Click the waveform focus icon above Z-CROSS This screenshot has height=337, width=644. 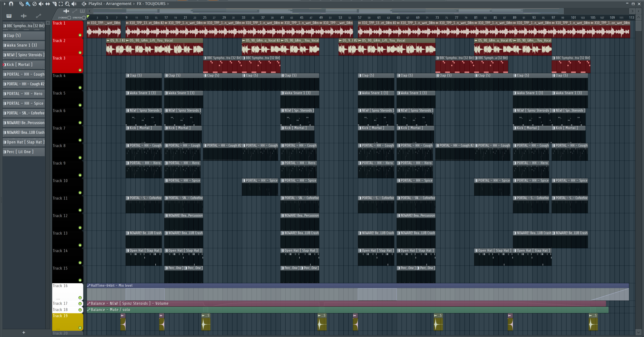[x=66, y=11]
